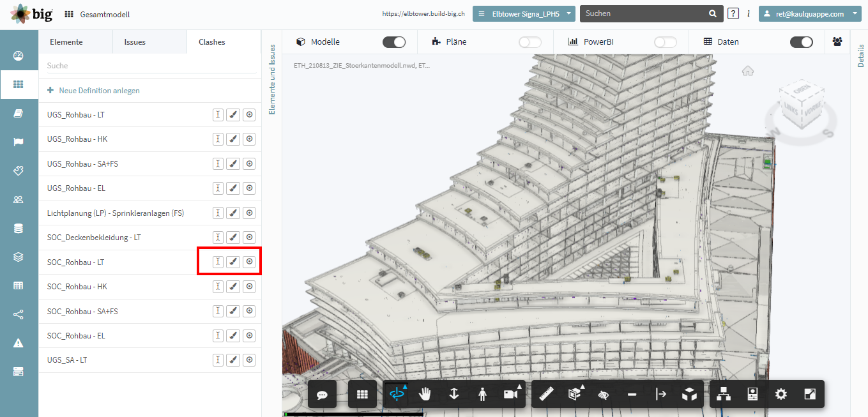
Task: Click brush icon for SOC_Deckenbekleidung - LT
Action: tap(234, 238)
